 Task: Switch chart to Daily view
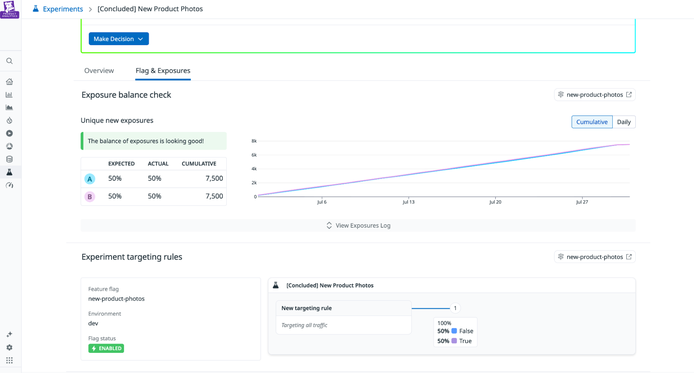tap(624, 122)
